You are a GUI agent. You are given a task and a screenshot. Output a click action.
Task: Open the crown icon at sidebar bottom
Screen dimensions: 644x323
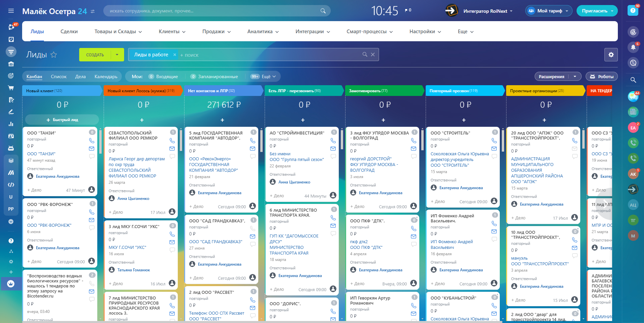click(11, 284)
